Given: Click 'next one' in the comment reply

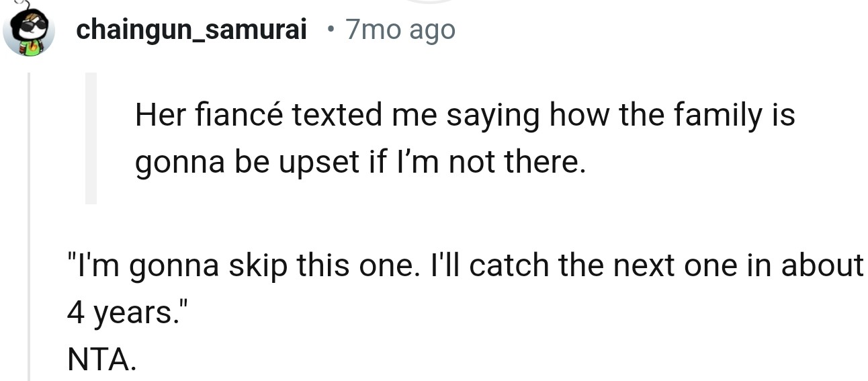Looking at the screenshot, I should click(x=657, y=265).
